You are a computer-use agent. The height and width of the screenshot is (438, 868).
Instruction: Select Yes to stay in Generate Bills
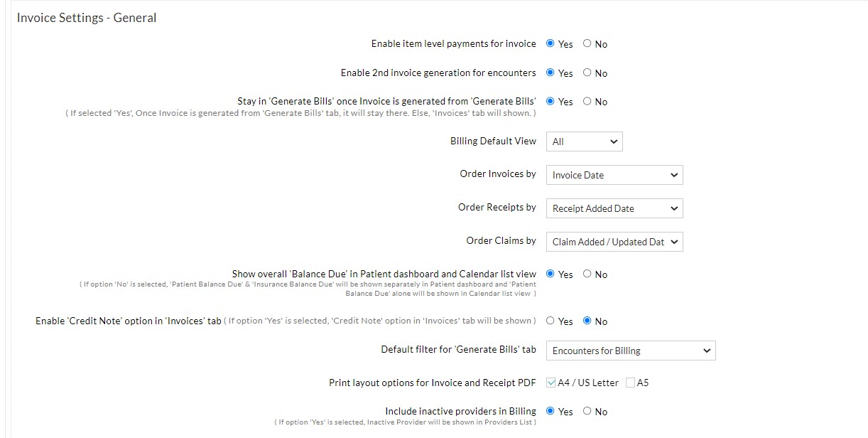pos(549,102)
